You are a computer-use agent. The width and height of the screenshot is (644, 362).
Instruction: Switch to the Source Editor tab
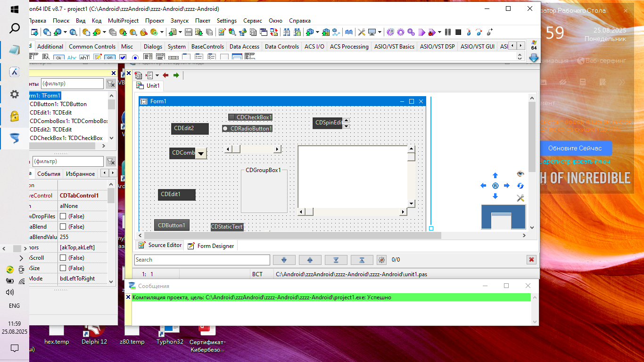coord(160,245)
